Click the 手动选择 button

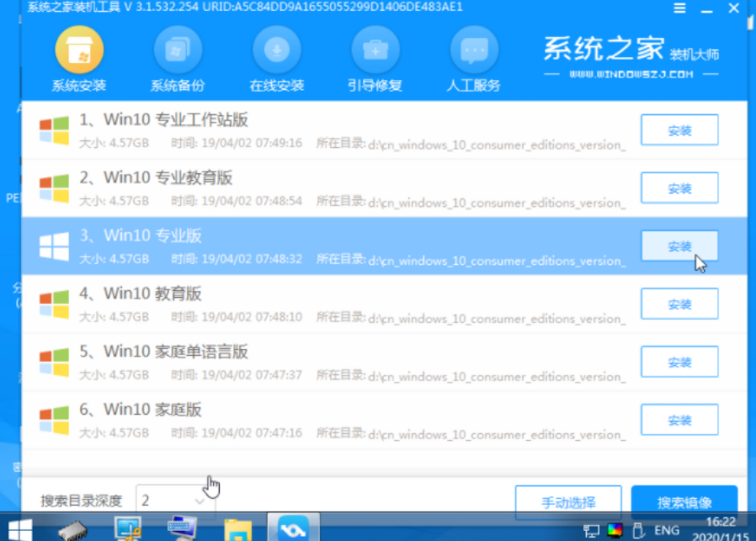(568, 502)
